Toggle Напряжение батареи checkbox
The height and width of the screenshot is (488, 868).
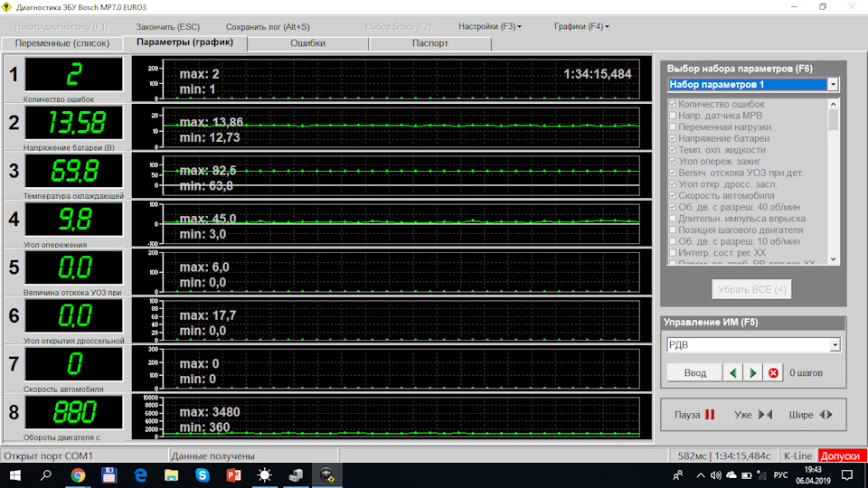673,138
